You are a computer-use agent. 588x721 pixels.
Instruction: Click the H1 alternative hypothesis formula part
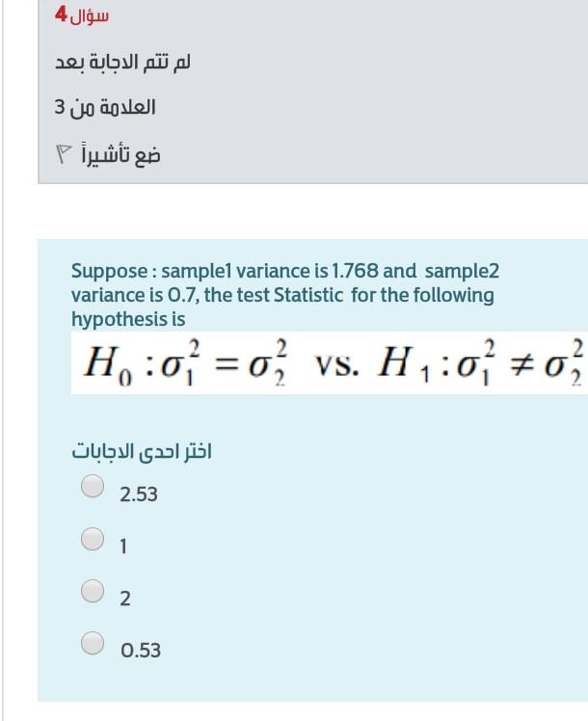pos(480,363)
